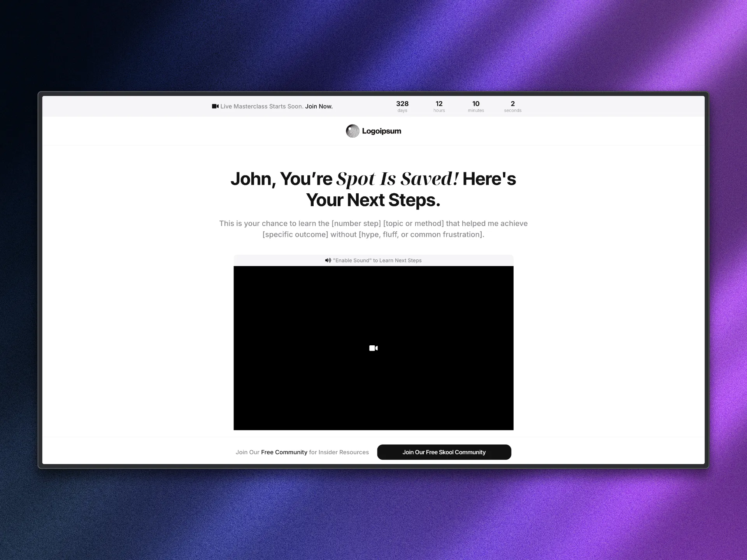This screenshot has width=747, height=560.
Task: Click the 'Live Masterclass Starts Soon.' text
Action: [261, 106]
